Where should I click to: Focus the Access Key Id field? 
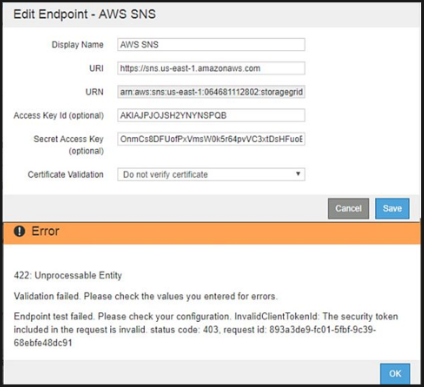pyautogui.click(x=211, y=115)
